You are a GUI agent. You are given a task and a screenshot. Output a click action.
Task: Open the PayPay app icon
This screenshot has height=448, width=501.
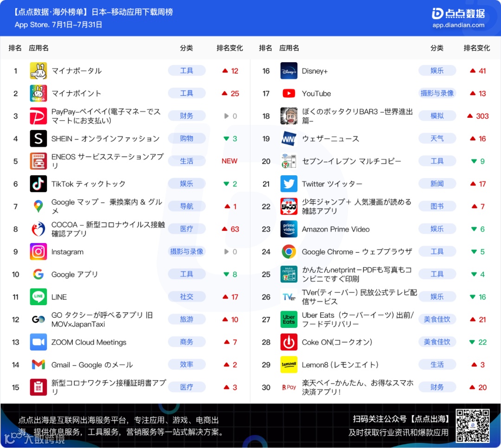click(39, 116)
